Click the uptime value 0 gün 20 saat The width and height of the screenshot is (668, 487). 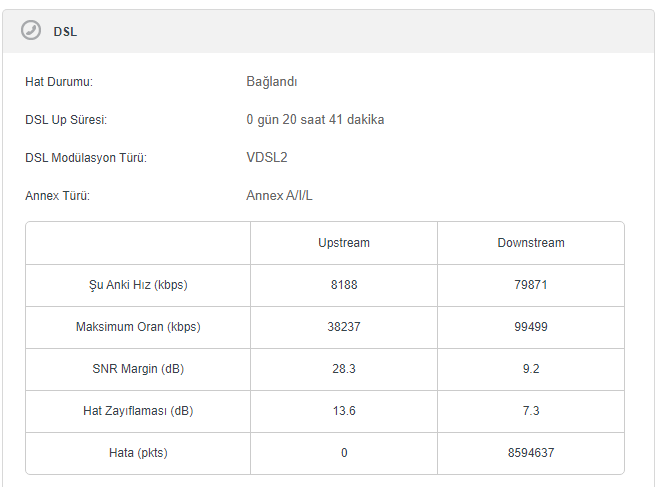point(315,120)
